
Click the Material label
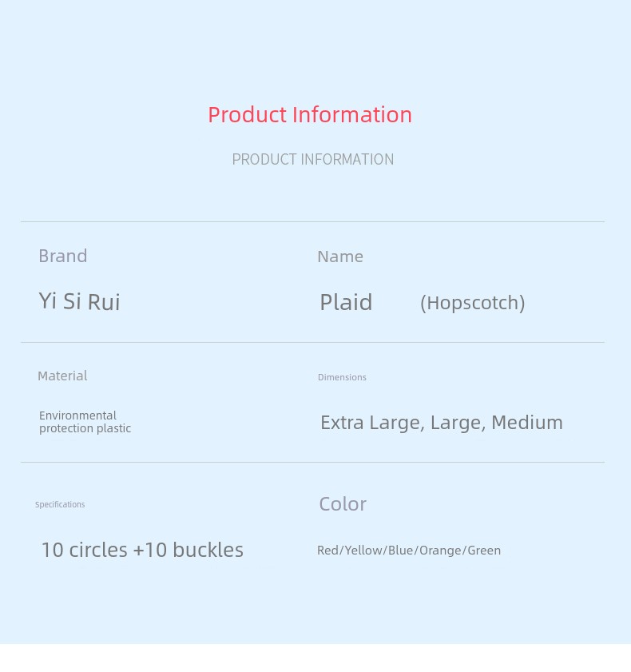(x=62, y=376)
